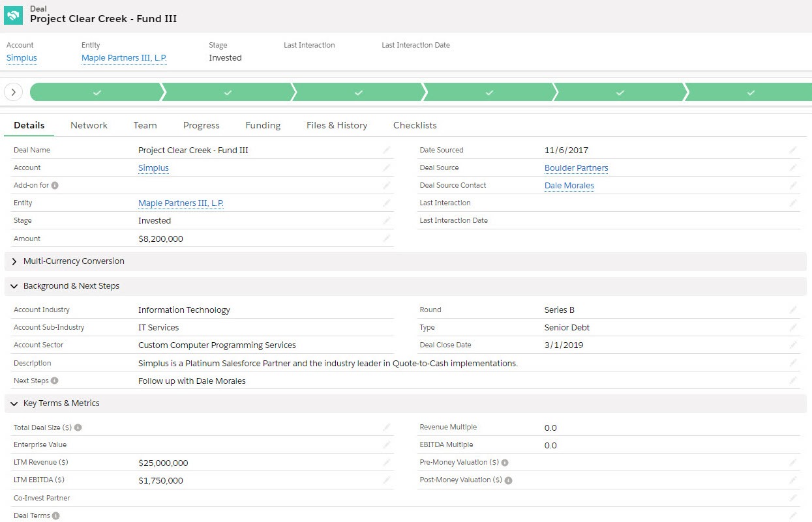Image resolution: width=812 pixels, height=522 pixels.
Task: Edit the Deal Source Contact pencil icon
Action: pos(793,185)
